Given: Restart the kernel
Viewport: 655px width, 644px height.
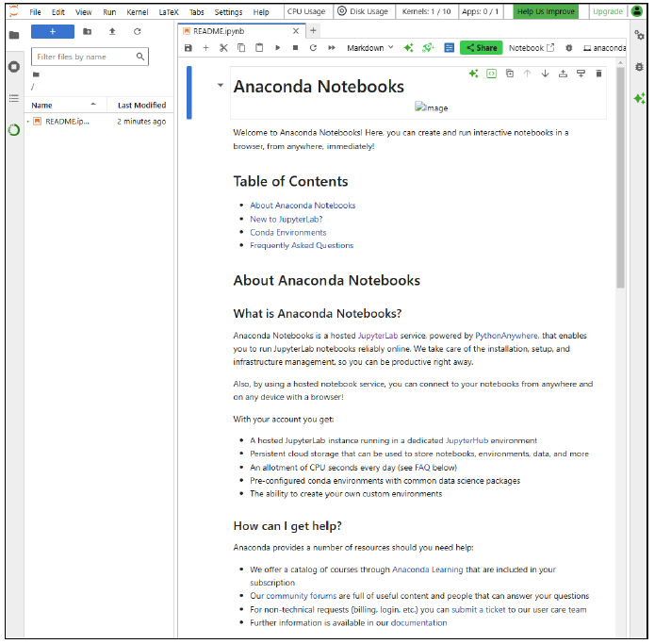Looking at the screenshot, I should pos(313,48).
